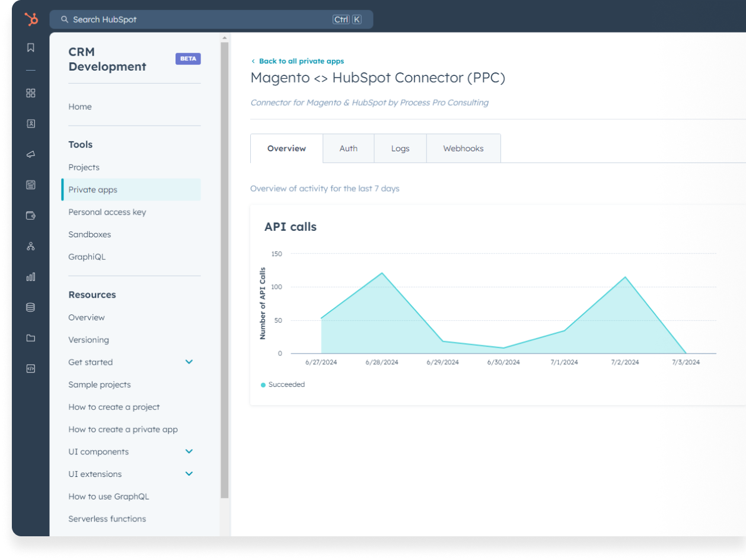The height and width of the screenshot is (560, 746).
Task: Click the API calls chart heading
Action: tap(291, 227)
